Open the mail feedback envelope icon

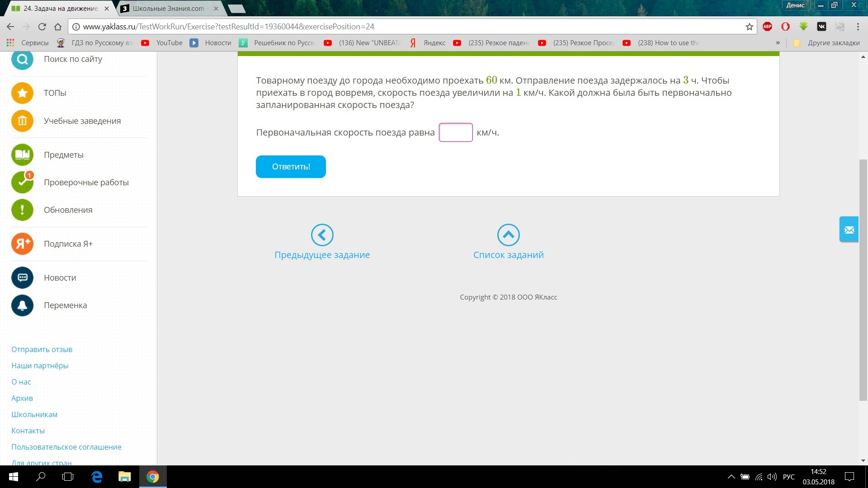[x=849, y=230]
